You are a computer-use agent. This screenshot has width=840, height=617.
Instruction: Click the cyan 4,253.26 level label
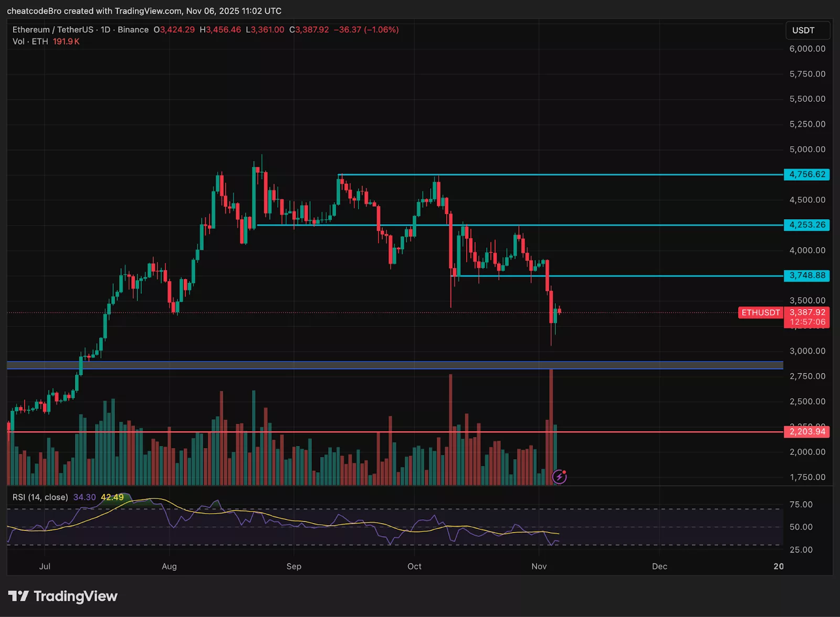click(807, 226)
